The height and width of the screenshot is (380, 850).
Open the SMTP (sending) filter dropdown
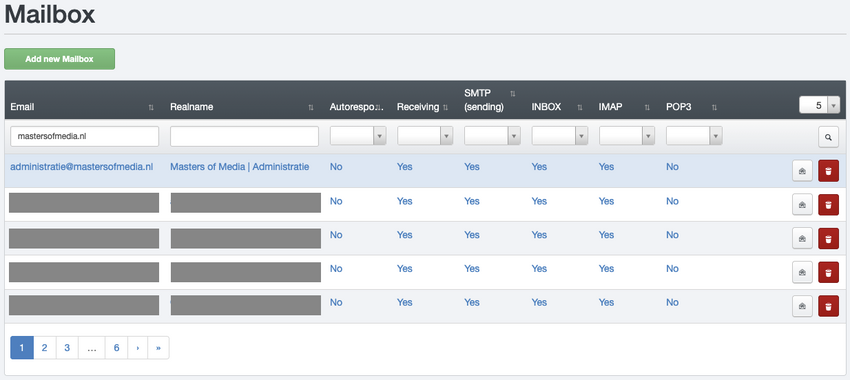(x=492, y=136)
